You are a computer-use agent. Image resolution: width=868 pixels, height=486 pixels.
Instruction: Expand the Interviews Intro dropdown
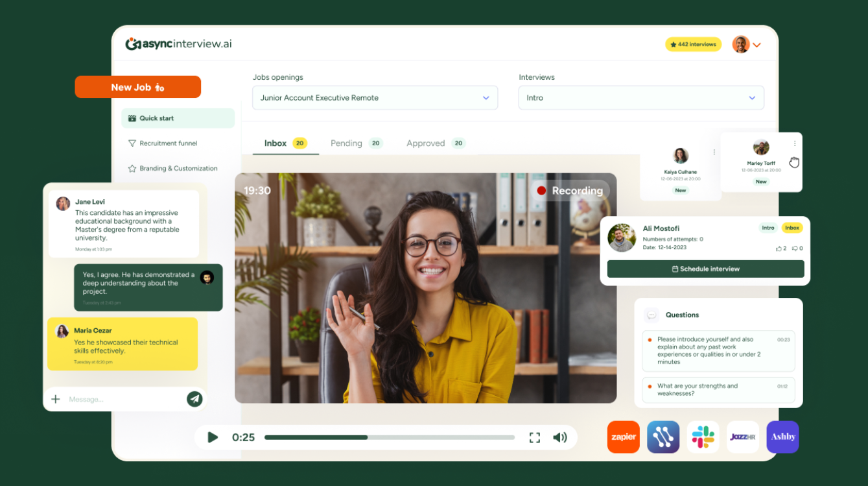coord(640,97)
